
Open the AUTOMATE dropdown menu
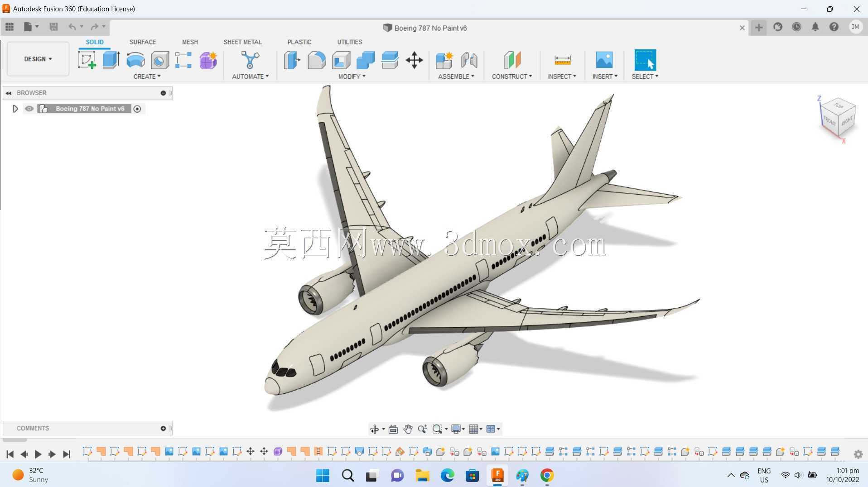point(250,76)
